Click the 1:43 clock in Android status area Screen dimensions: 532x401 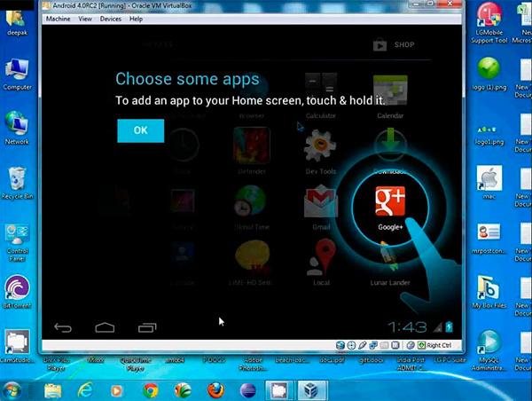point(407,327)
